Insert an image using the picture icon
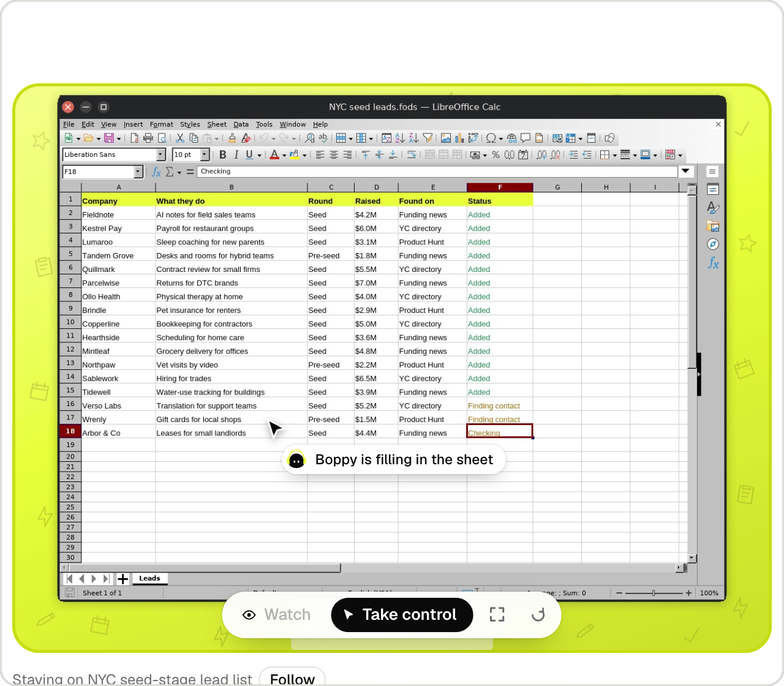Image resolution: width=784 pixels, height=686 pixels. [x=446, y=138]
